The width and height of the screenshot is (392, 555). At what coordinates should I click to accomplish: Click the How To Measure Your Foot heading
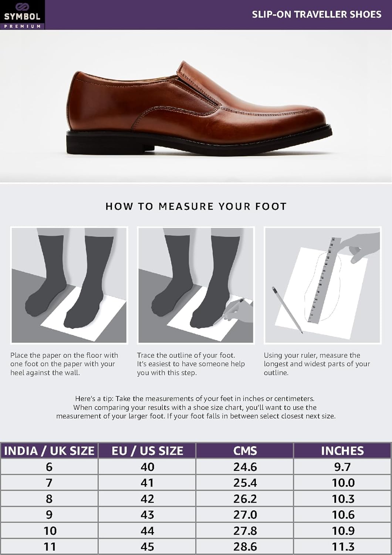pos(196,206)
